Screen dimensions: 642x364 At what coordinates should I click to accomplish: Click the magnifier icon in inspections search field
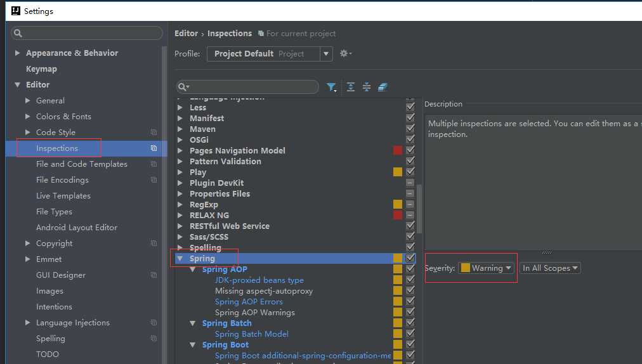tap(183, 87)
